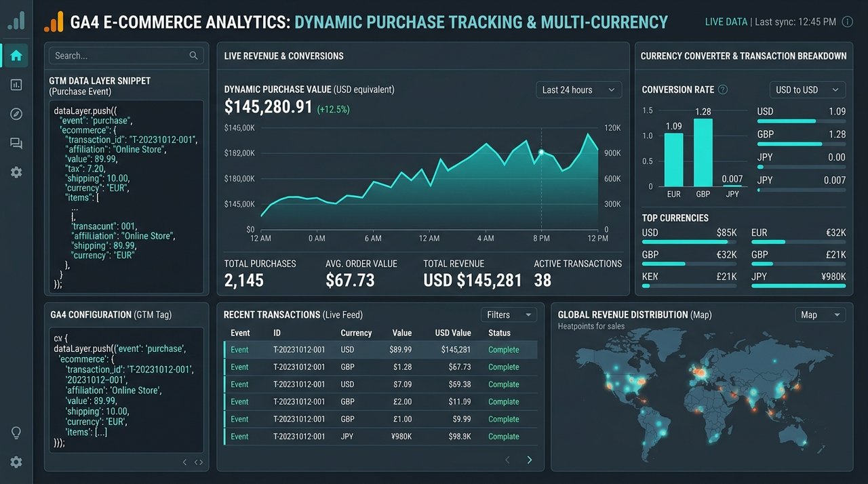Viewport: 868px width, 484px height.
Task: Click the USD 1.09 conversion rate slider bar
Action: (802, 121)
